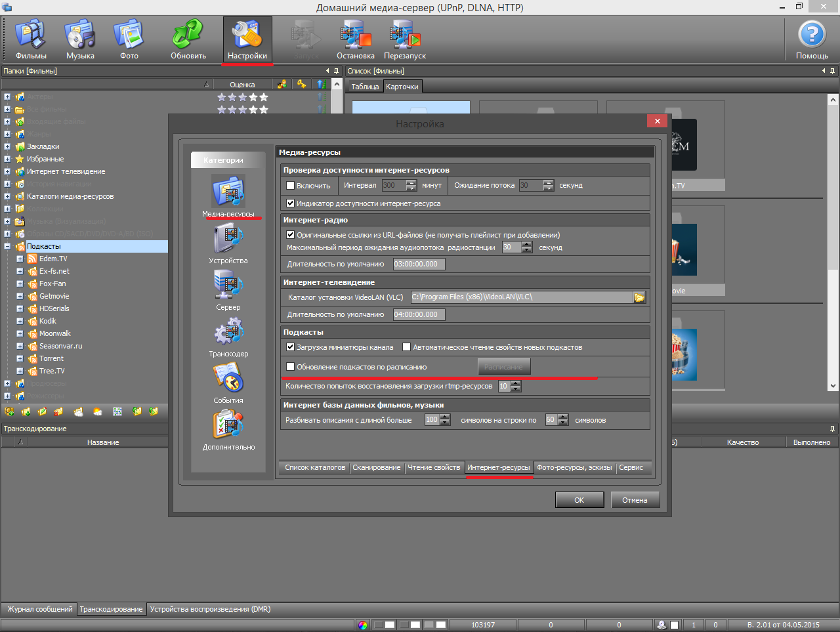Expand the Edem.TV podcast node
This screenshot has width=840, height=632.
[20, 259]
